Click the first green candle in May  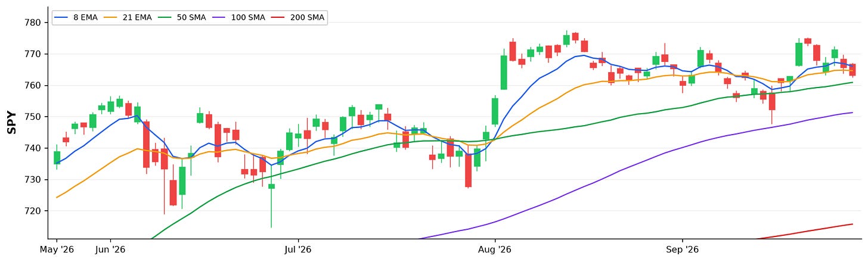point(57,157)
